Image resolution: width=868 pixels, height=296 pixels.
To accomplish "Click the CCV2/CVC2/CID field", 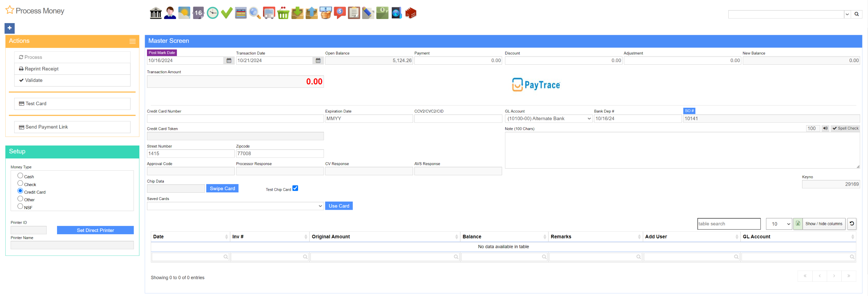I will pyautogui.click(x=458, y=119).
